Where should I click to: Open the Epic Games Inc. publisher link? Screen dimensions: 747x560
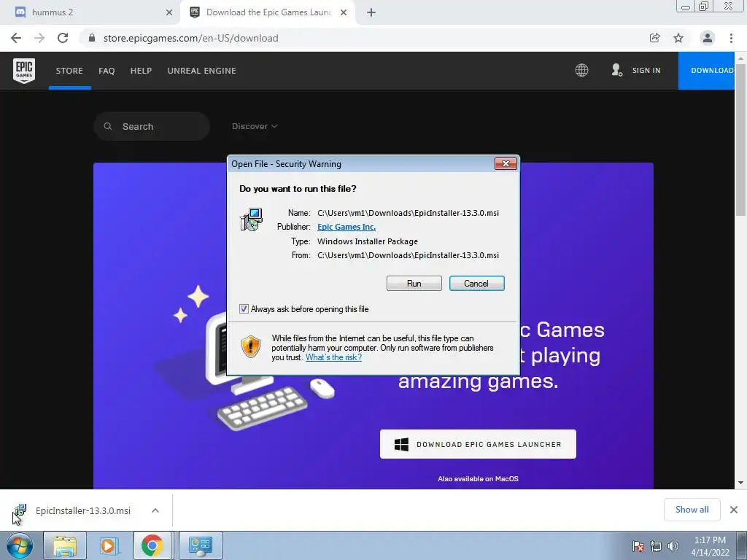347,227
